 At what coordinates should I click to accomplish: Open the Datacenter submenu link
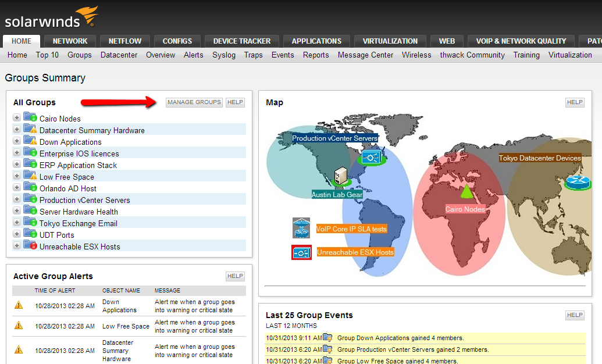[119, 55]
